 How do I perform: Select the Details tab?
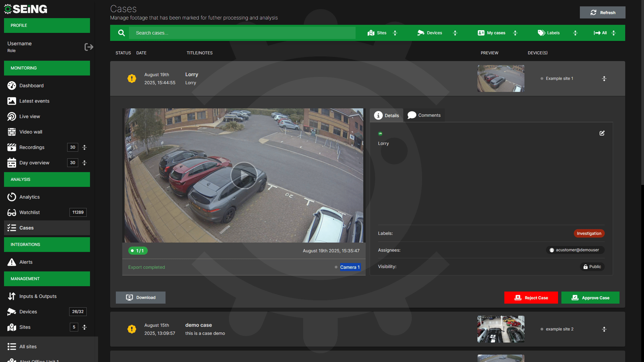click(x=386, y=115)
